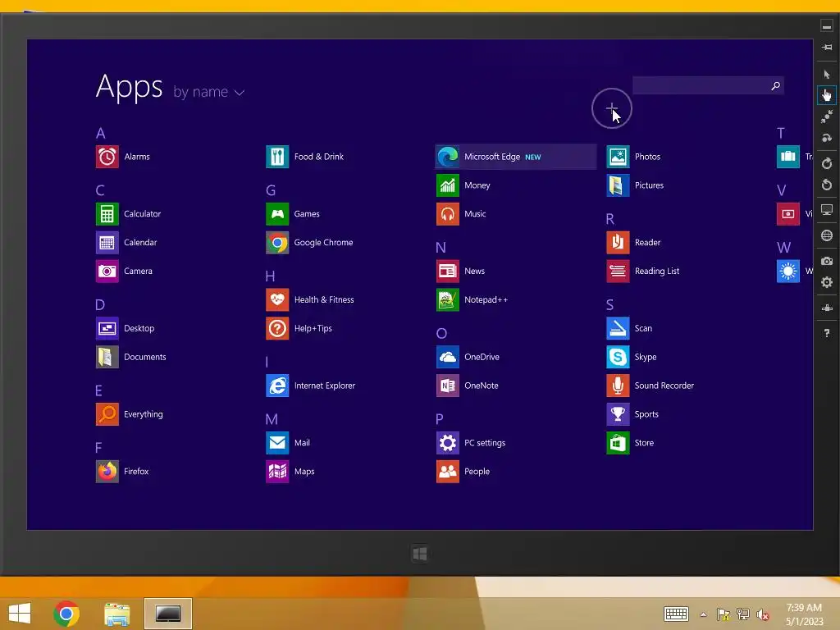Open the Maps app
Screen dimensions: 840x630
click(x=290, y=472)
